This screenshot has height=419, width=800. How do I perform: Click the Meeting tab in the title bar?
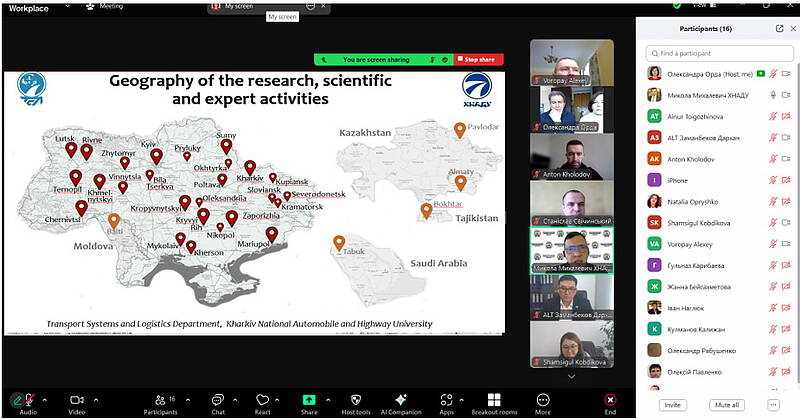[x=105, y=6]
